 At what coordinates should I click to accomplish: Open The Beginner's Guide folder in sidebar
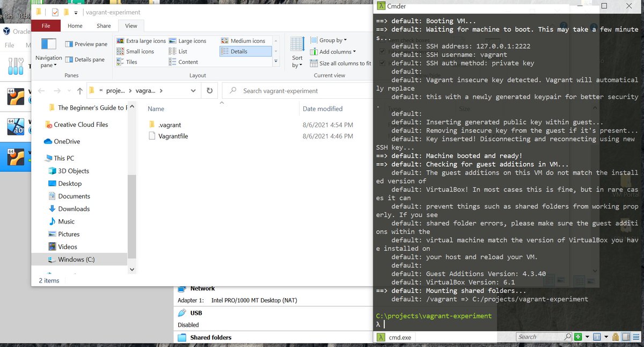pyautogui.click(x=87, y=107)
